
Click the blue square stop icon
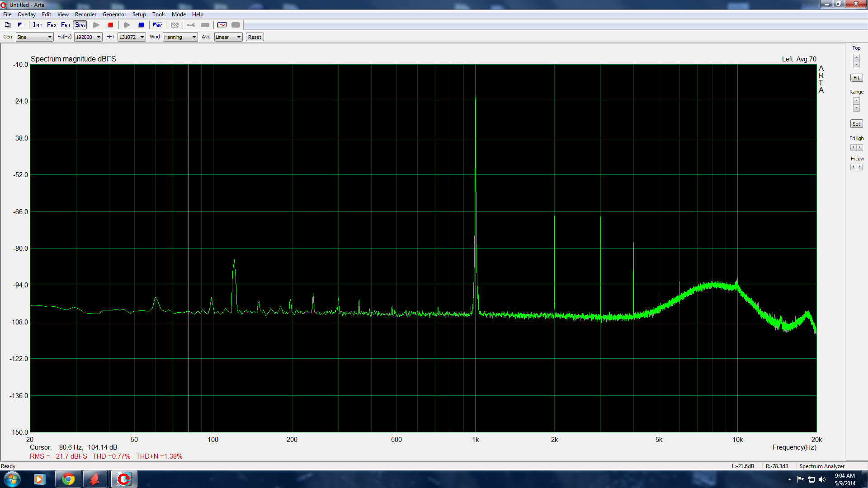[x=141, y=25]
